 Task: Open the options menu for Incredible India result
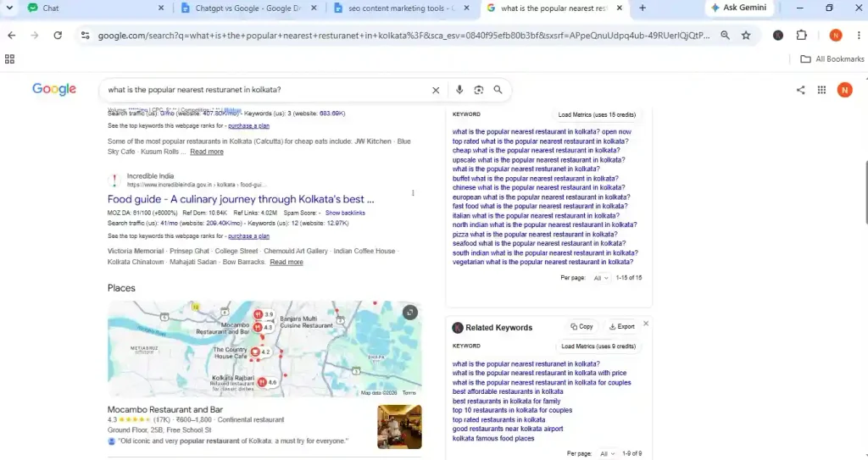413,193
